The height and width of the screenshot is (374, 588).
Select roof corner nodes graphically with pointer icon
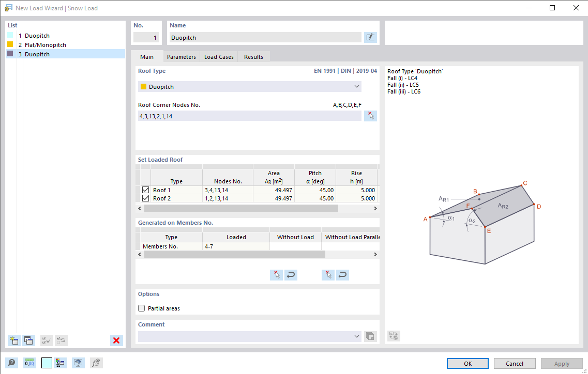370,115
